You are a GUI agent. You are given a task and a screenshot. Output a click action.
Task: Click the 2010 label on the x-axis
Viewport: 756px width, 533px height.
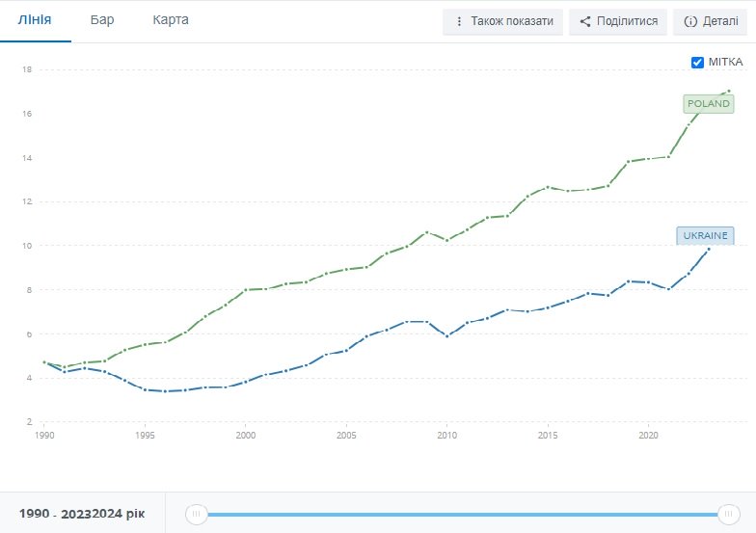coord(447,436)
